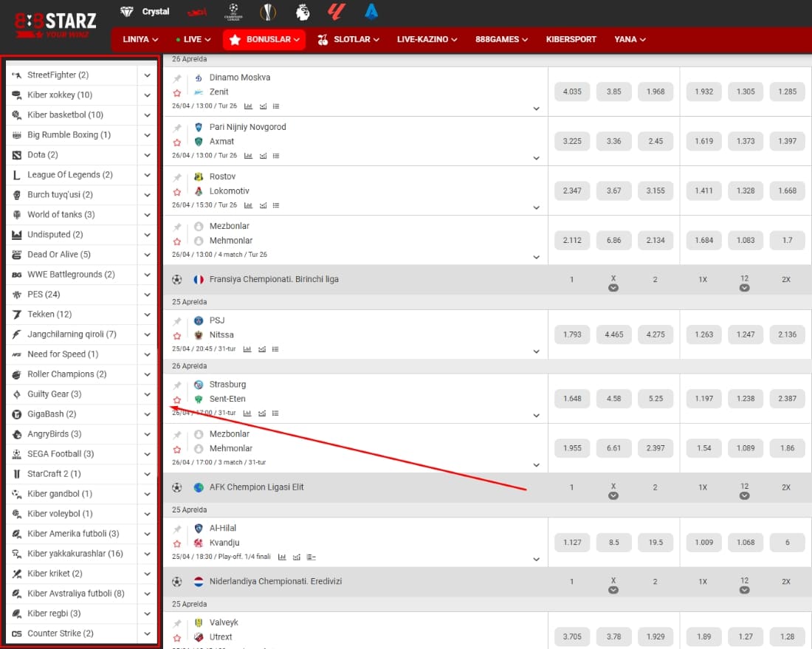812x649 pixels.
Task: Open the SLOTLAR menu
Action: (x=348, y=39)
